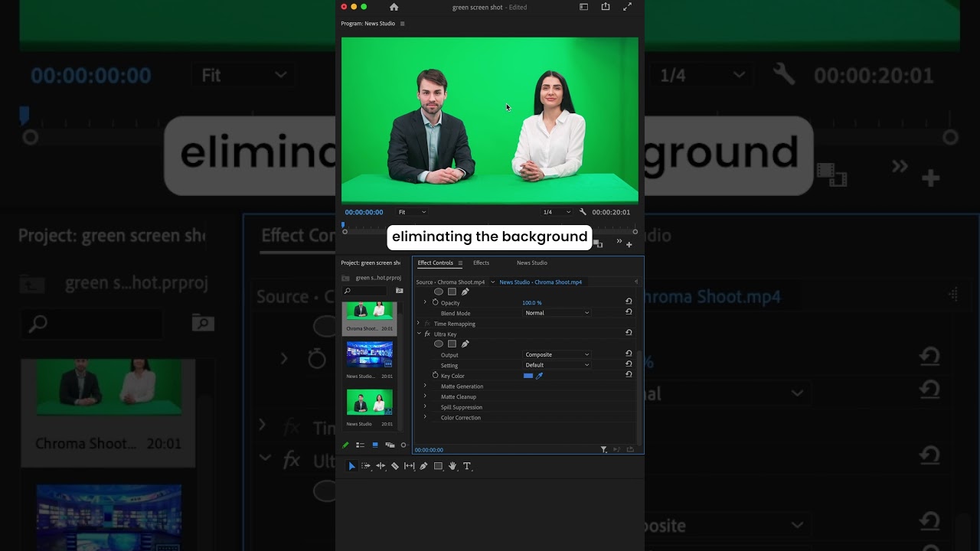This screenshot has height=551, width=980.
Task: Toggle full screen video output icon
Action: click(627, 7)
